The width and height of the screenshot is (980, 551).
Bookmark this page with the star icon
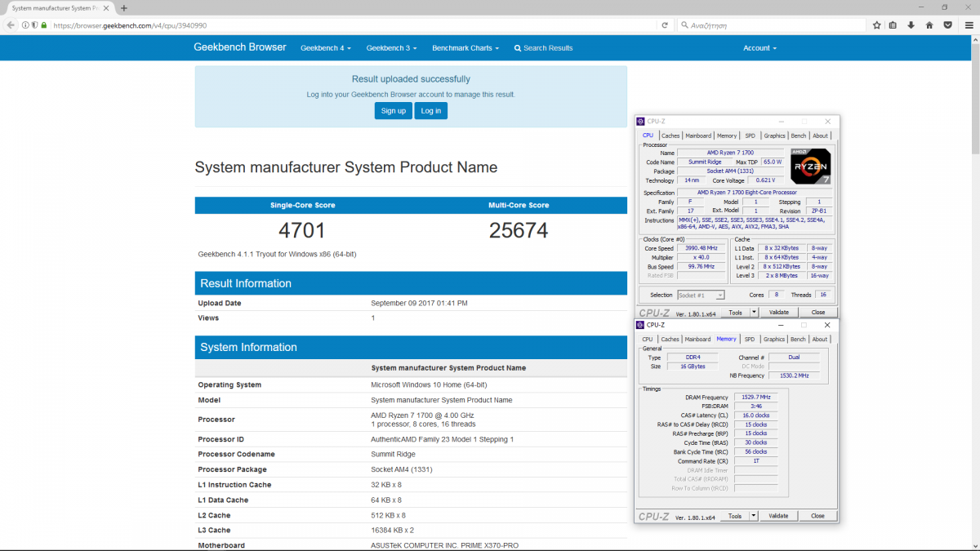pyautogui.click(x=877, y=25)
